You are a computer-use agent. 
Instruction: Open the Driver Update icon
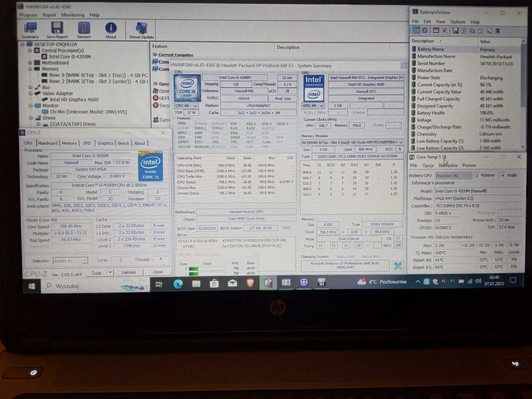(x=141, y=30)
